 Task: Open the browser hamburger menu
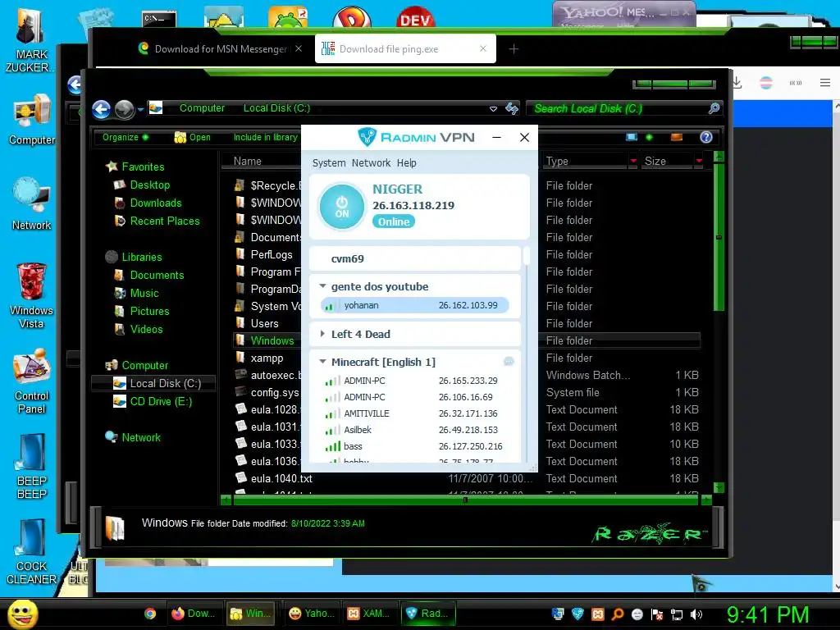click(x=825, y=83)
